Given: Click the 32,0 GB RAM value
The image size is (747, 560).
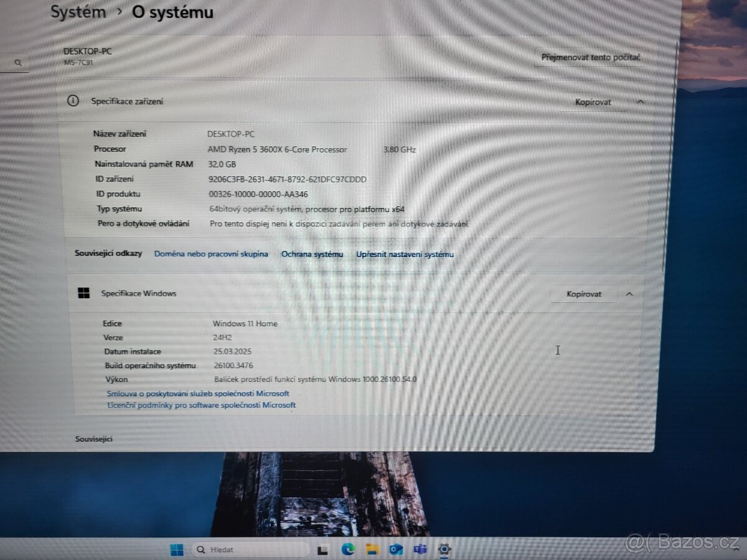Looking at the screenshot, I should (222, 164).
